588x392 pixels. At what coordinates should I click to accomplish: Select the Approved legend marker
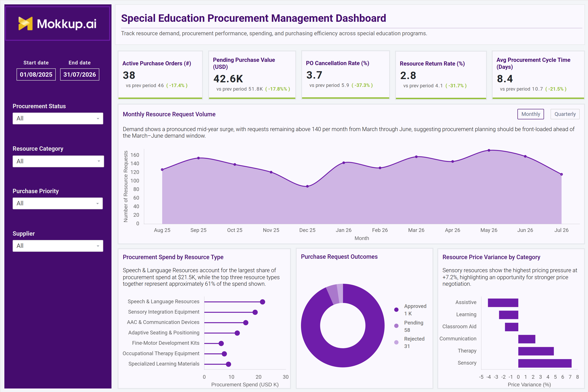coord(396,309)
